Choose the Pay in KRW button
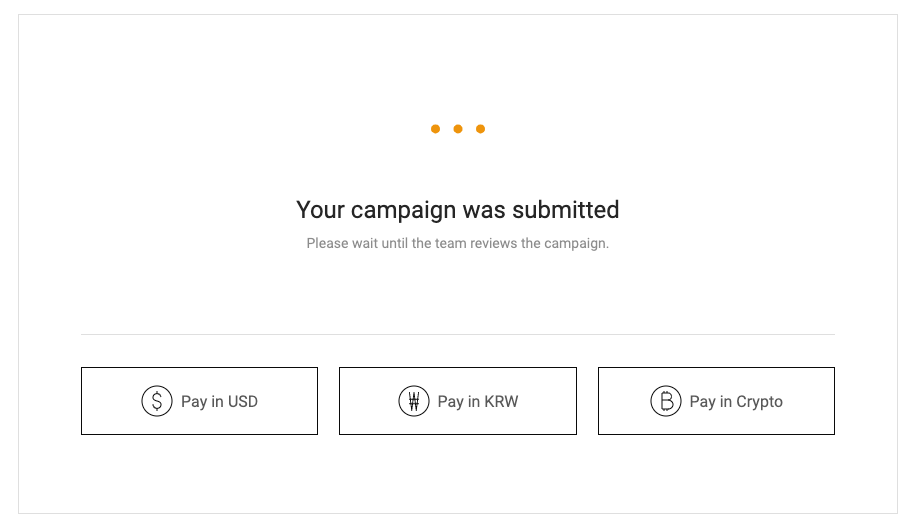Viewport: 920px width, 529px height. click(x=458, y=401)
